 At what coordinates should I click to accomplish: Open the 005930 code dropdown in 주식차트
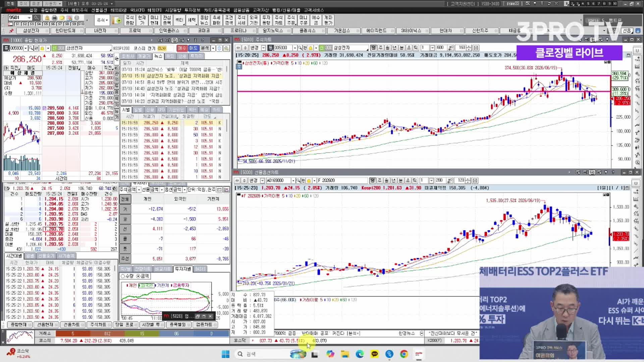click(294, 48)
